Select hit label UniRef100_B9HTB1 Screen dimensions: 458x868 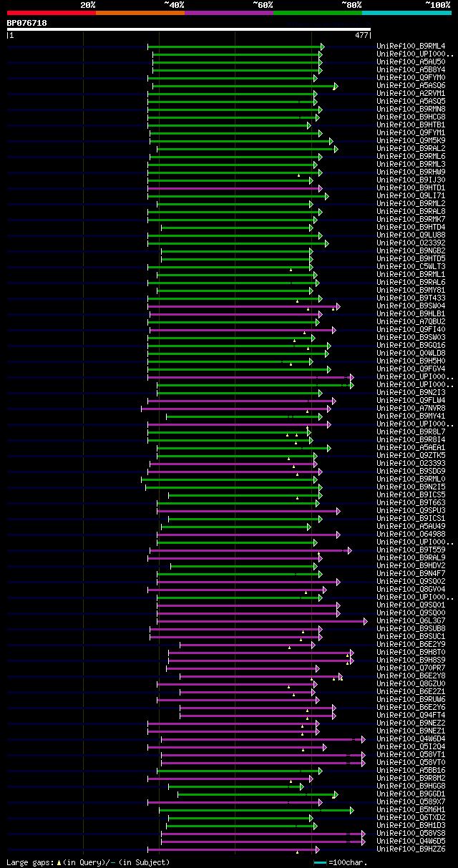pos(411,125)
